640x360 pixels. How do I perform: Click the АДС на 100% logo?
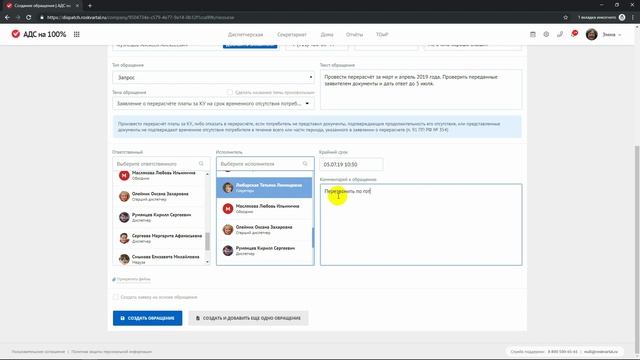[x=39, y=34]
